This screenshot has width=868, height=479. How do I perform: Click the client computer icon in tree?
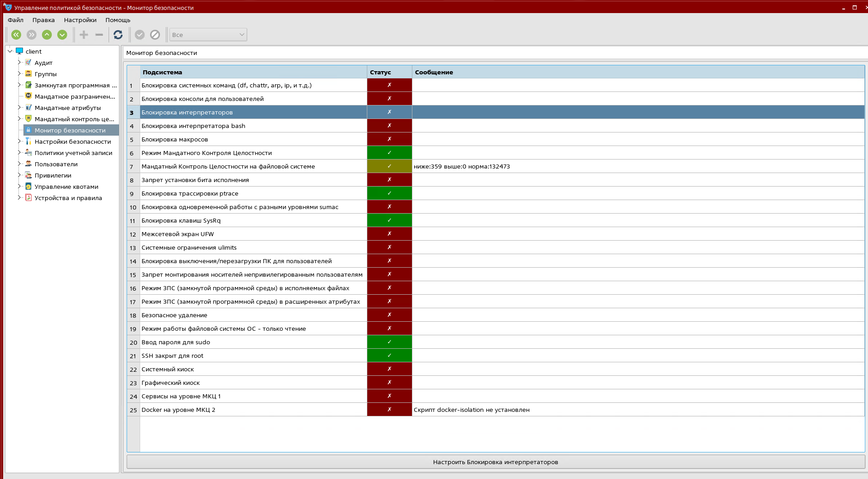19,51
